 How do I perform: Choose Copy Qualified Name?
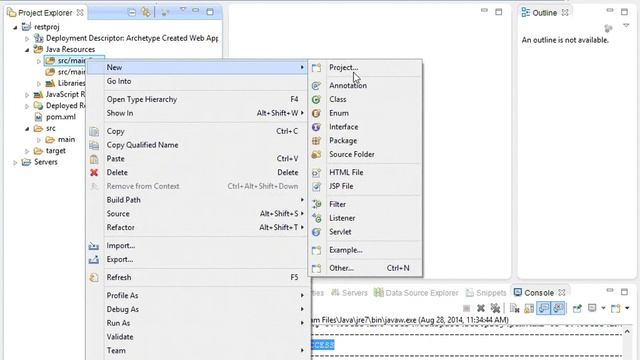142,145
